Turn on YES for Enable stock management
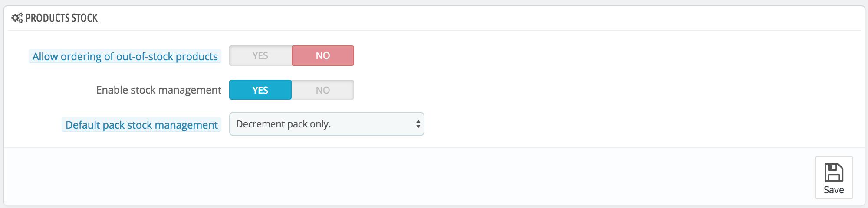 [260, 90]
